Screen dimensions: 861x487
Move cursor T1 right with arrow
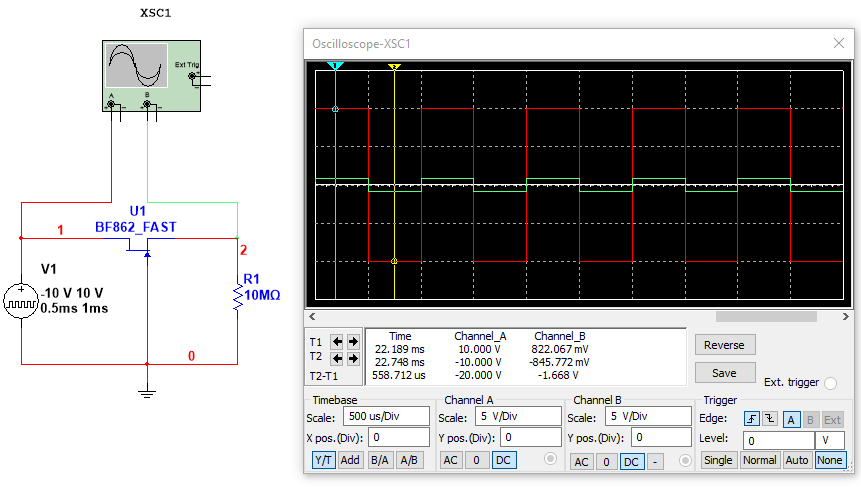pos(353,342)
